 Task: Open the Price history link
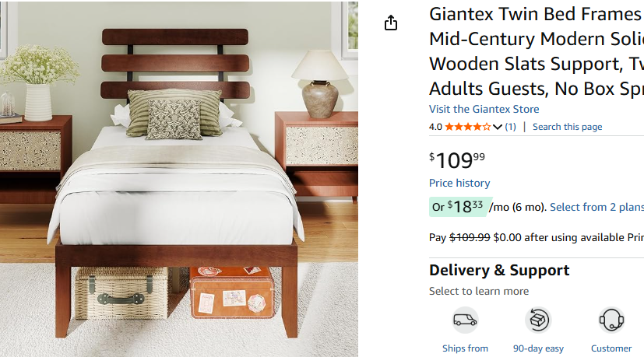(459, 183)
